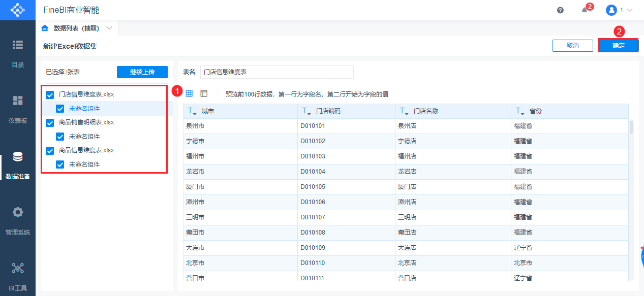Change field type of 门店名称 column
This screenshot has width=644, height=296.
[x=404, y=111]
